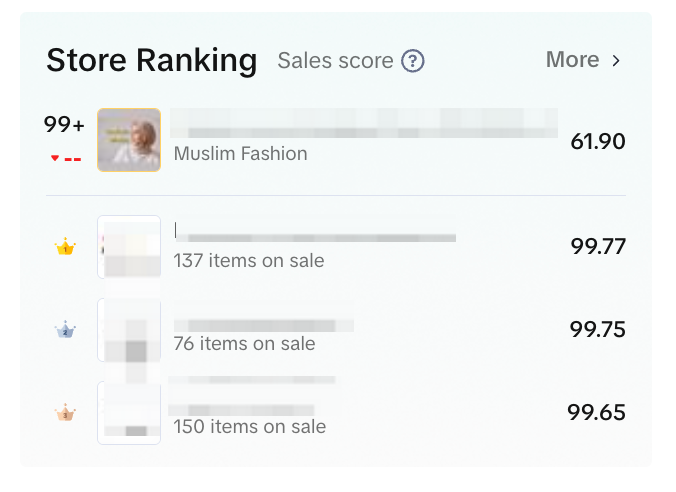676x492 pixels.
Task: Click the Sales score help question-mark icon
Action: pyautogui.click(x=413, y=61)
